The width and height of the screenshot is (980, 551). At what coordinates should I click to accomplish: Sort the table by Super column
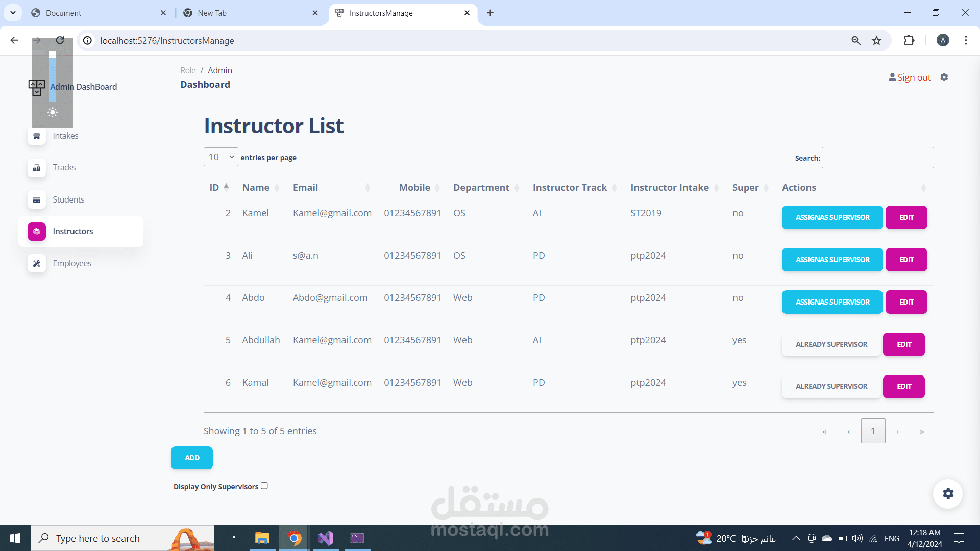pos(751,187)
